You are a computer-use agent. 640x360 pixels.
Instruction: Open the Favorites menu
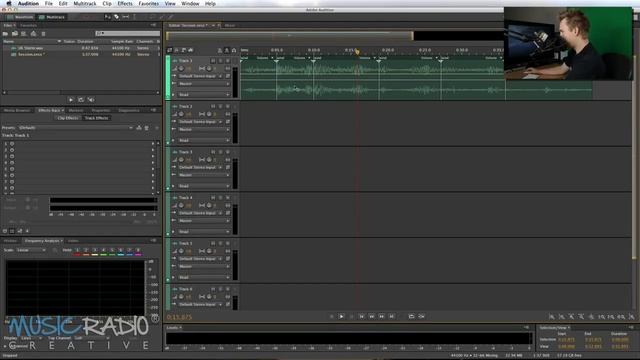(149, 4)
